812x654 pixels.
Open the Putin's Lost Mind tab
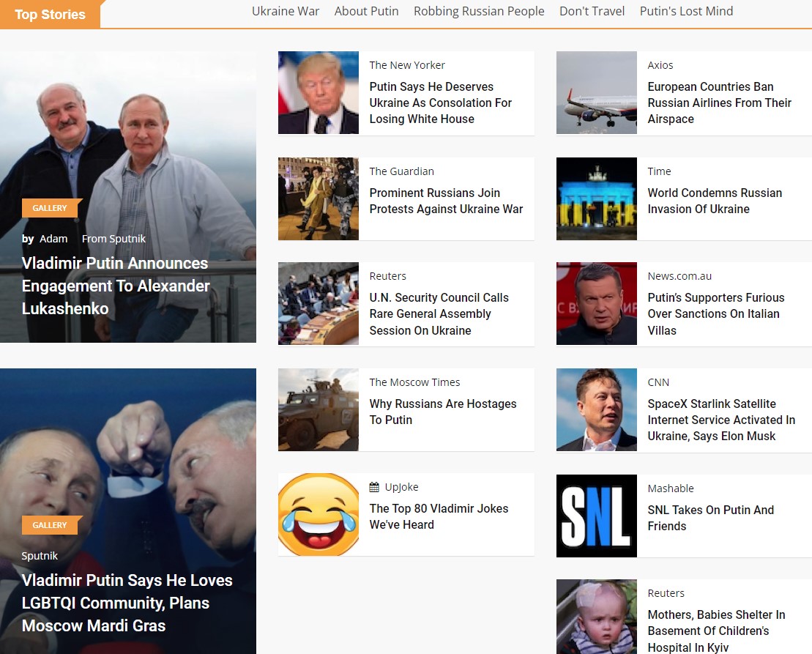(x=686, y=11)
